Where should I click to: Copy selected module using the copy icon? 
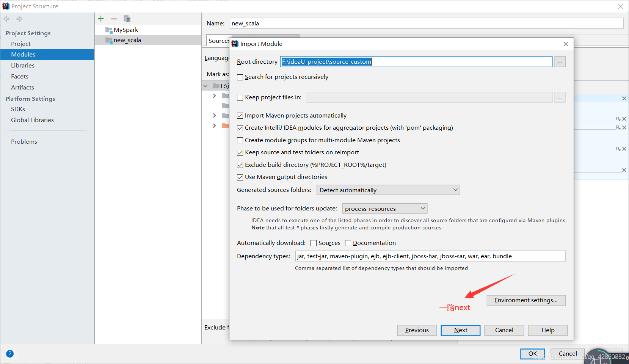[x=127, y=19]
